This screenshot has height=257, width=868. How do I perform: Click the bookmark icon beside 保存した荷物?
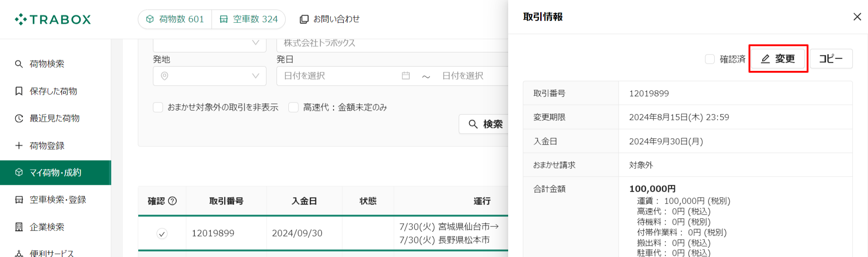(x=19, y=91)
